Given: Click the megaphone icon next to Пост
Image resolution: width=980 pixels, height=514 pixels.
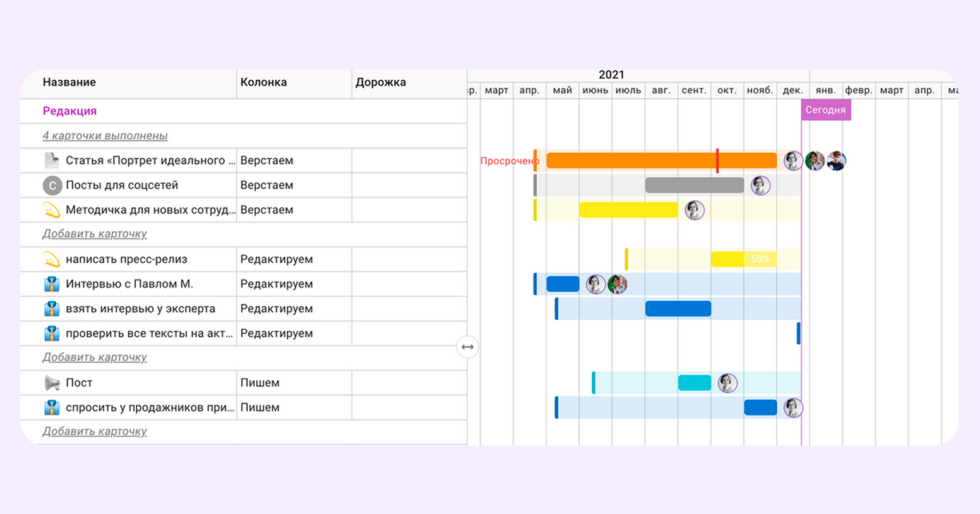Looking at the screenshot, I should [x=52, y=383].
